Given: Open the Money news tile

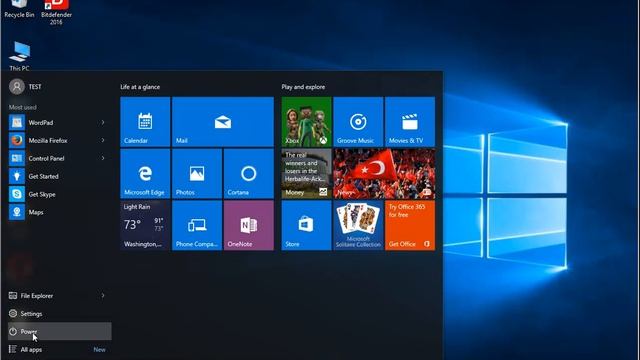Looking at the screenshot, I should (307, 173).
